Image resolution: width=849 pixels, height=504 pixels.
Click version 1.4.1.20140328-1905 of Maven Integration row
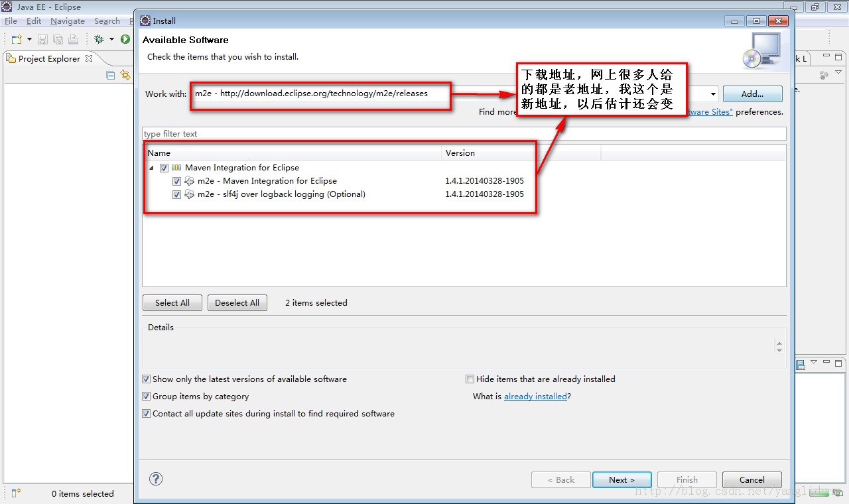tap(484, 181)
